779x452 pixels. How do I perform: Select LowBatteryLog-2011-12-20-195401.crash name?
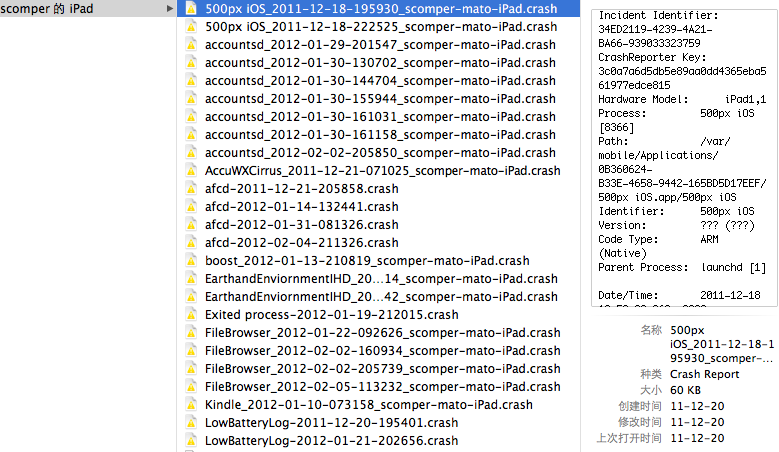coord(331,423)
